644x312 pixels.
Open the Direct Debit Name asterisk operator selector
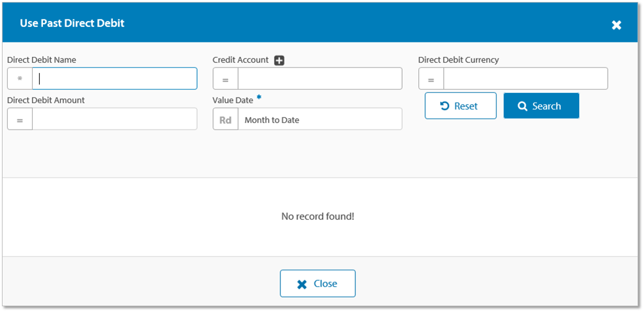coord(20,79)
